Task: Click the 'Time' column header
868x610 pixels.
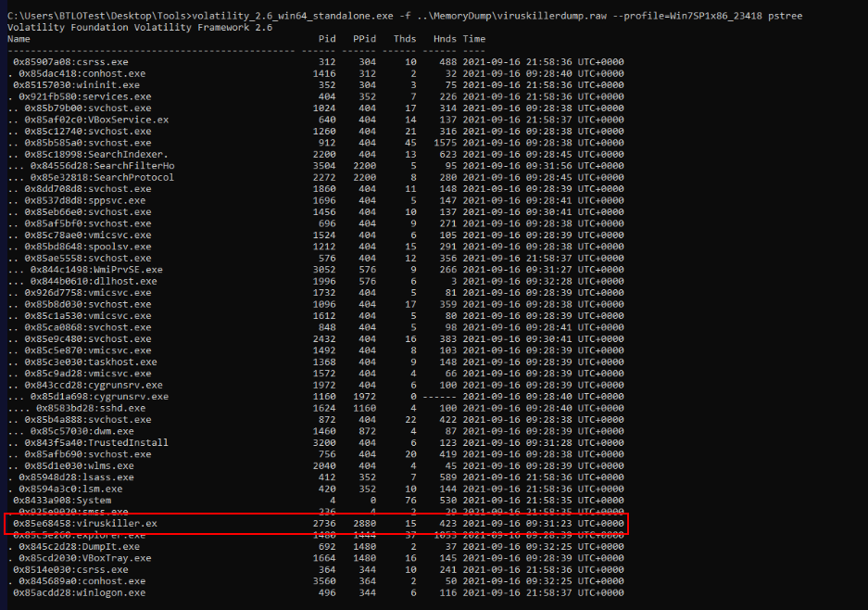Action: click(474, 39)
